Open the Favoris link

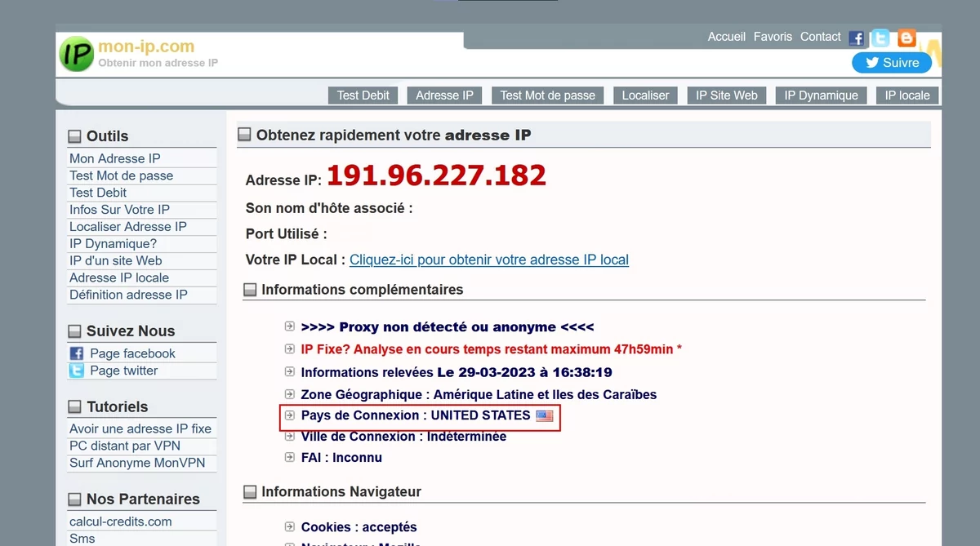pyautogui.click(x=773, y=37)
